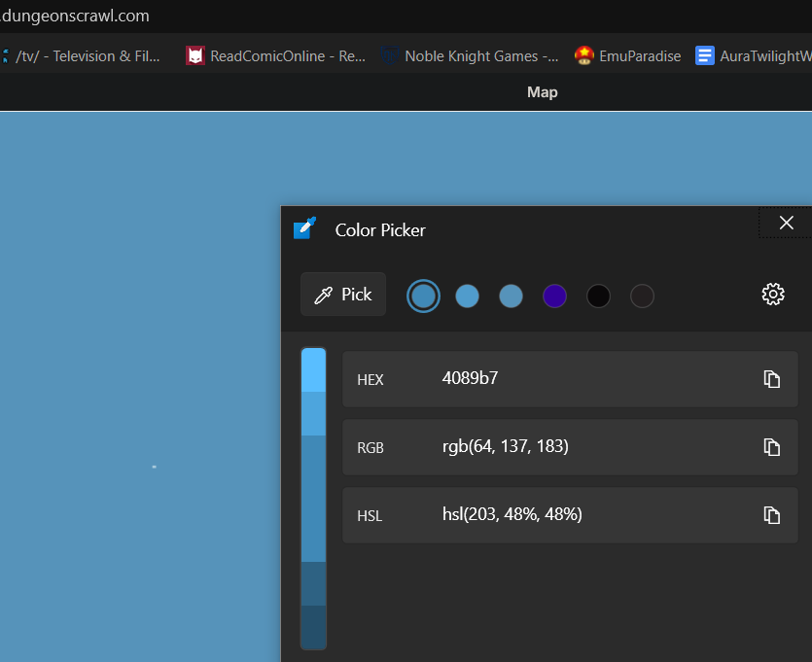Click the HSL label

click(x=370, y=516)
